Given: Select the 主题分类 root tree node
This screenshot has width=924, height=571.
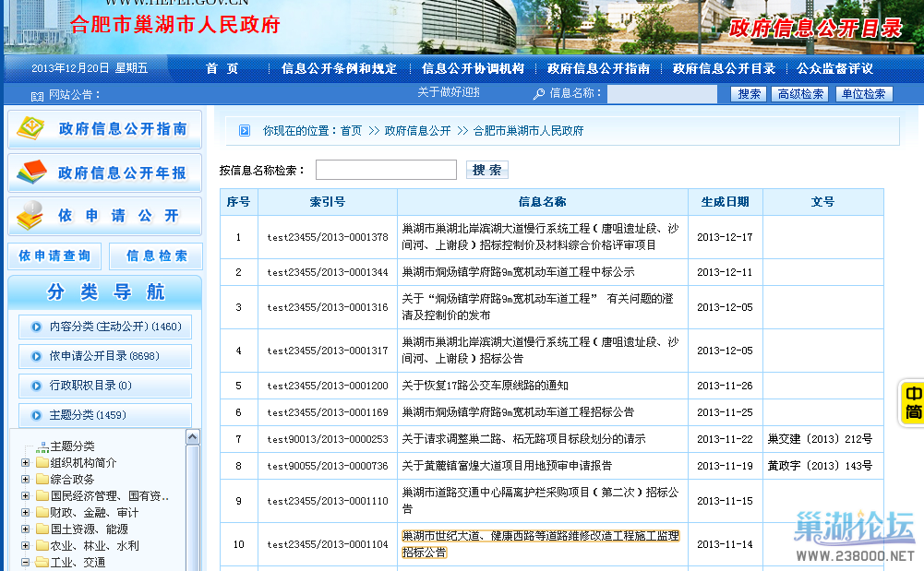Looking at the screenshot, I should (72, 446).
